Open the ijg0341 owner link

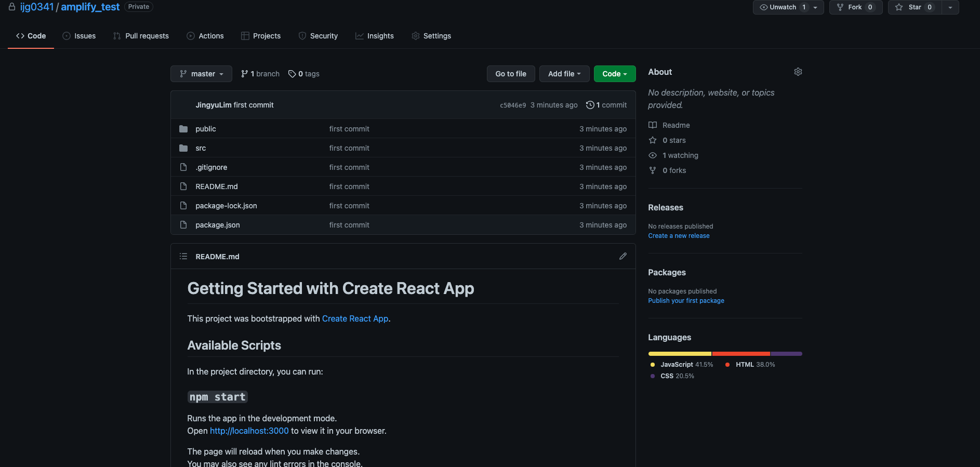(37, 7)
